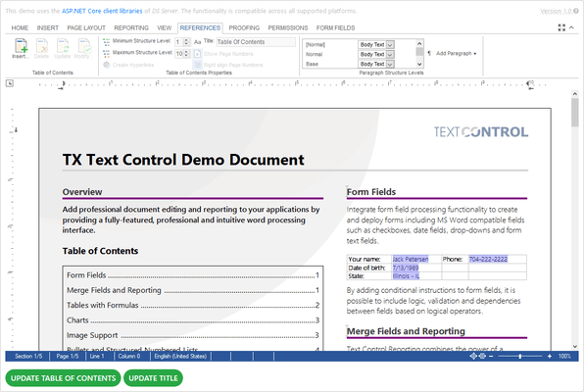Image resolution: width=584 pixels, height=392 pixels.
Task: Toggle the Create Hyperlinks option
Action: [128, 65]
